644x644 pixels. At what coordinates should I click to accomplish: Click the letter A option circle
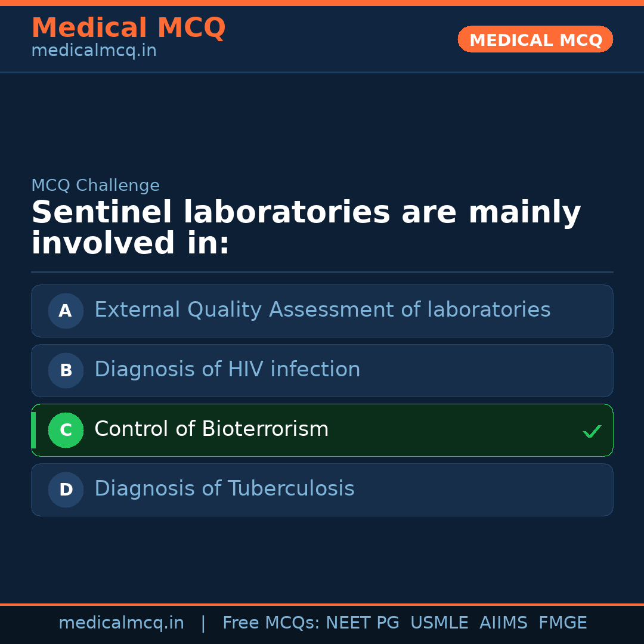click(66, 311)
